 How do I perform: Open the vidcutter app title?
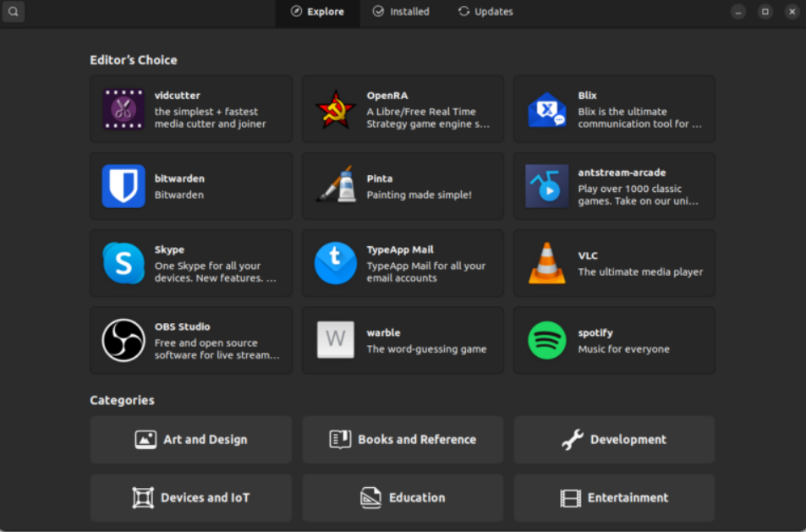tap(178, 95)
